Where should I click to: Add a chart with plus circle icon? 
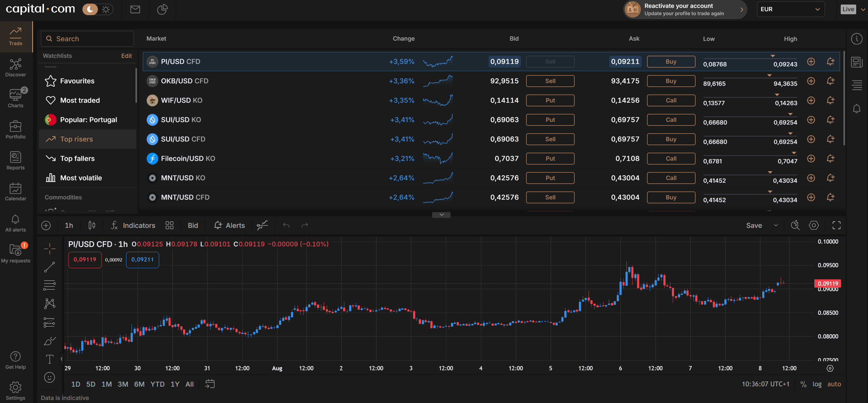(46, 225)
